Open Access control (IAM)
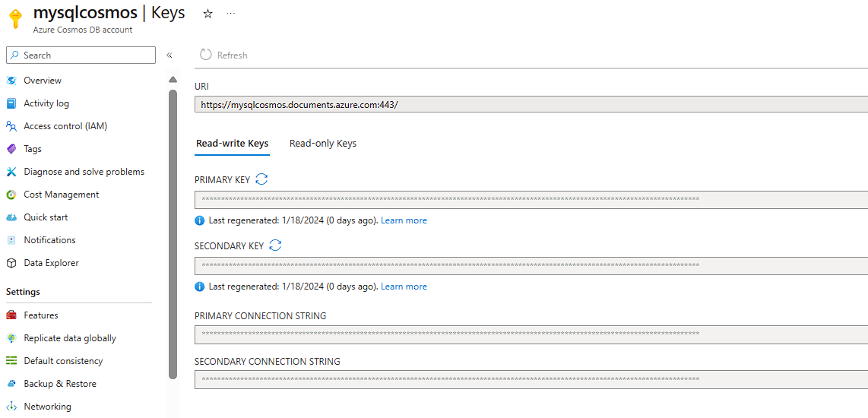 pyautogui.click(x=65, y=126)
